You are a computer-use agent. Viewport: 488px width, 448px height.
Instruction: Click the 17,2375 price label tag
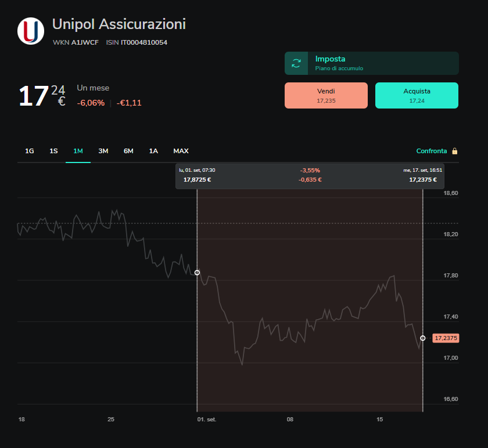pos(446,338)
